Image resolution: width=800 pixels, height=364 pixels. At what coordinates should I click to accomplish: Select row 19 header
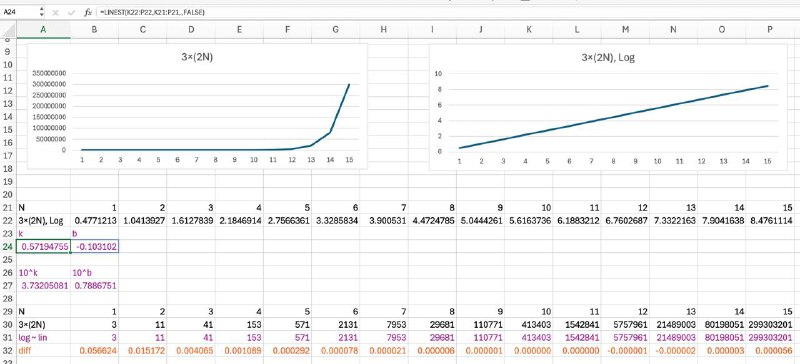(x=8, y=181)
